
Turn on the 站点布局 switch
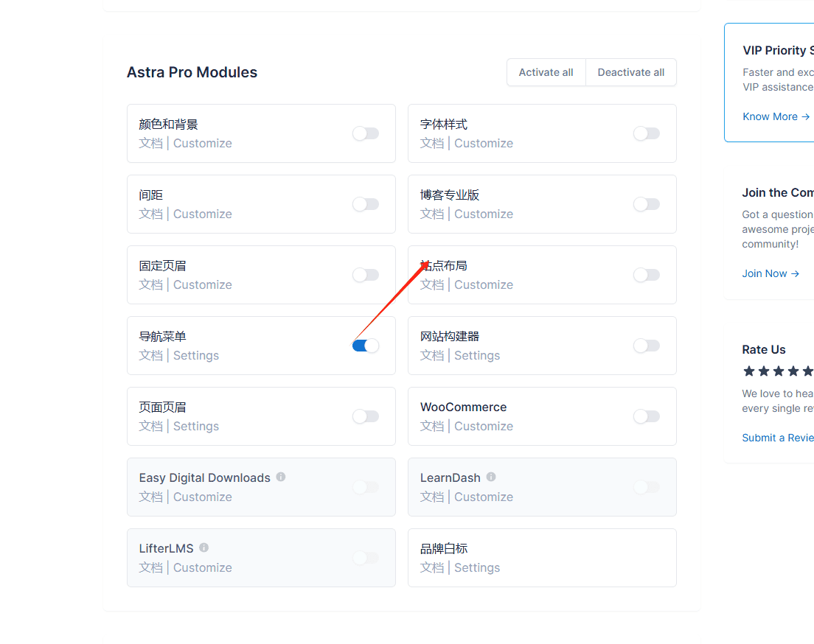pos(647,275)
